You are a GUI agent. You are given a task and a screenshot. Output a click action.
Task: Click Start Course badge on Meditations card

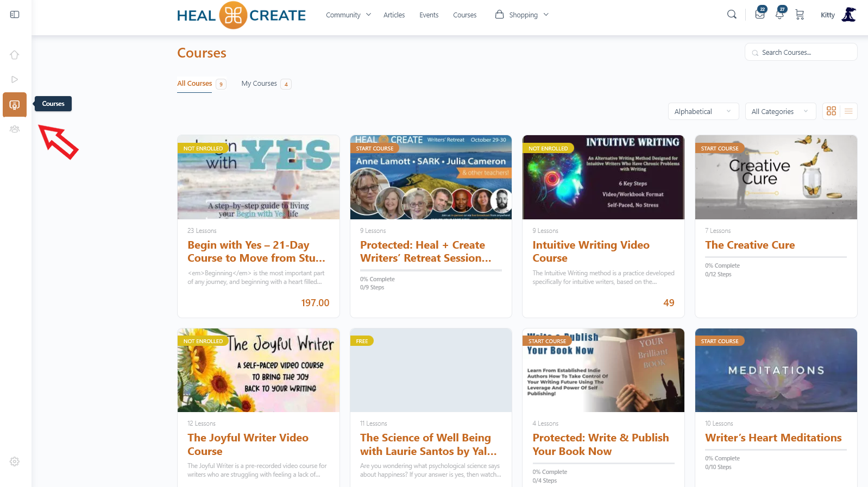pyautogui.click(x=720, y=341)
